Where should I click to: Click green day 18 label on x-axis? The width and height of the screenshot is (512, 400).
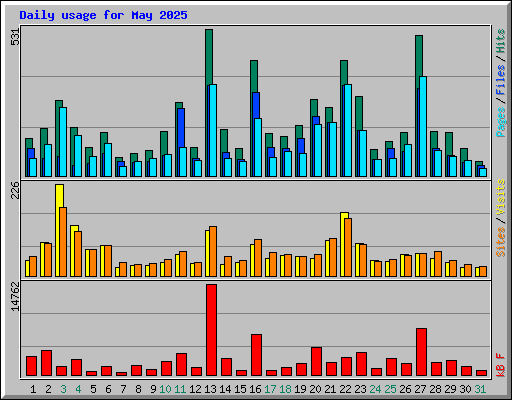tap(285, 389)
